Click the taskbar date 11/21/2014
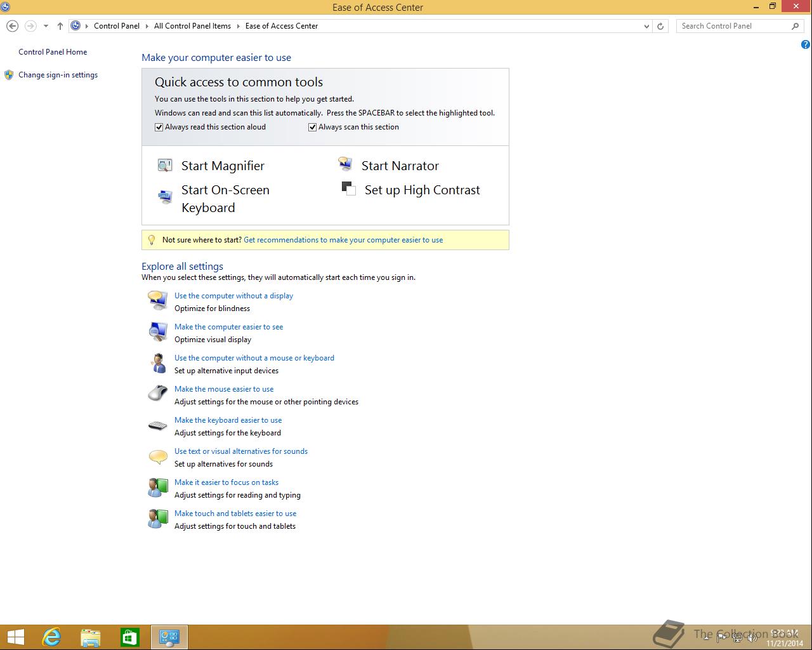The height and width of the screenshot is (650, 812). click(785, 643)
